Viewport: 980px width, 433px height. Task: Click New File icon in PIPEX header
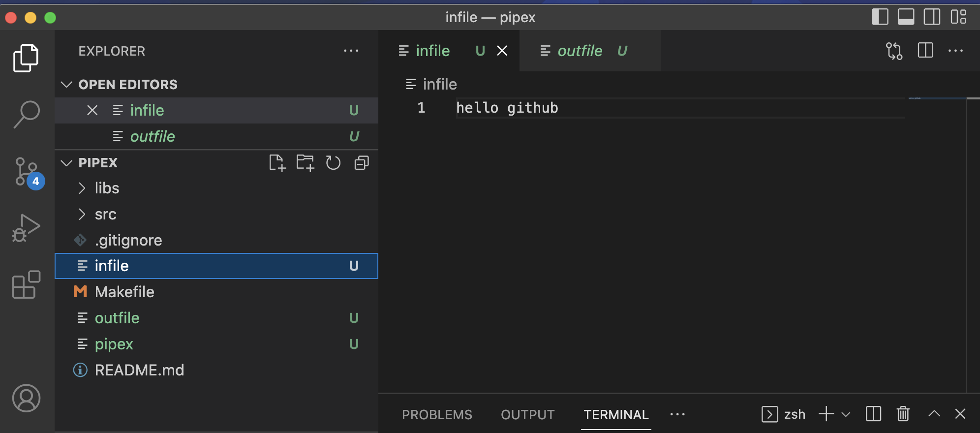point(277,163)
